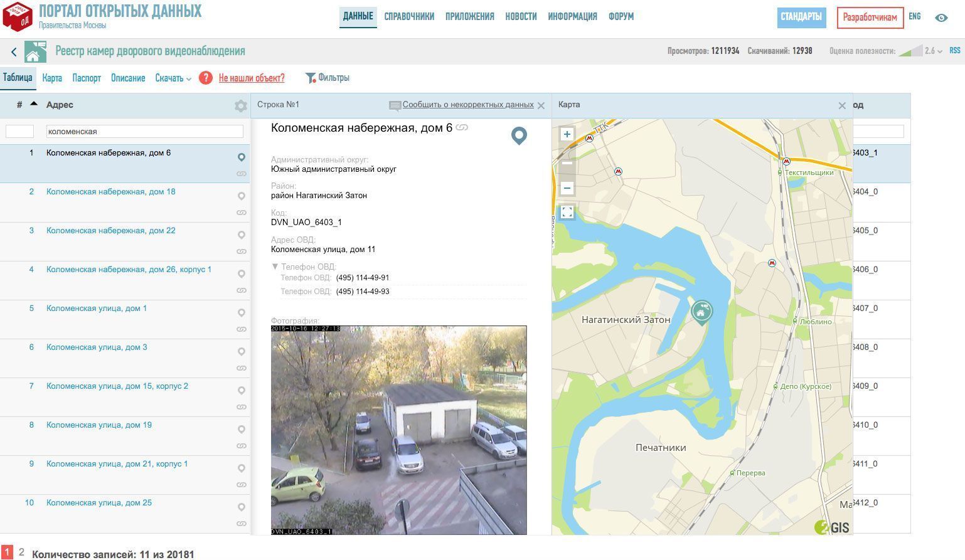Expand the usefulness rating 2.6 dropdown
The image size is (965, 560).
pos(934,51)
